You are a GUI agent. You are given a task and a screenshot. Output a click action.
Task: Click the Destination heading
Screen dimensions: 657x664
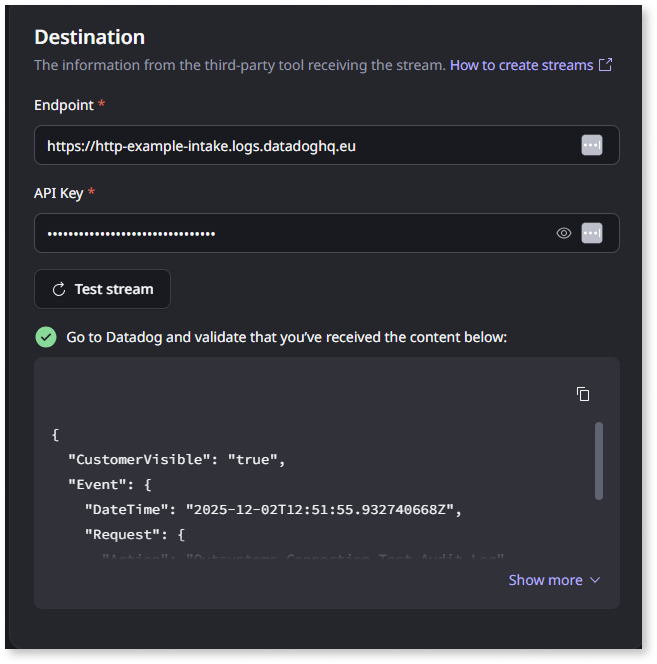click(x=89, y=37)
